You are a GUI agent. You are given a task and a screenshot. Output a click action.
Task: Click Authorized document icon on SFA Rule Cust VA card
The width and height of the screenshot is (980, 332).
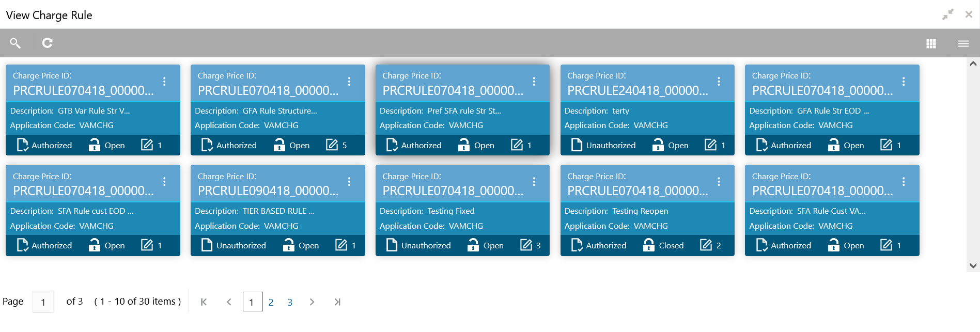click(761, 245)
